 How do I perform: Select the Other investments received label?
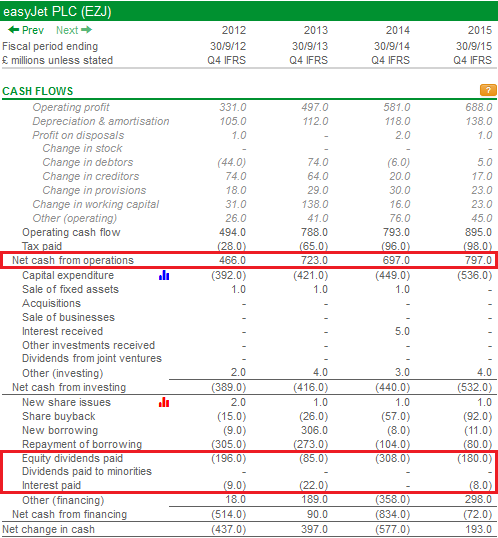pos(89,345)
